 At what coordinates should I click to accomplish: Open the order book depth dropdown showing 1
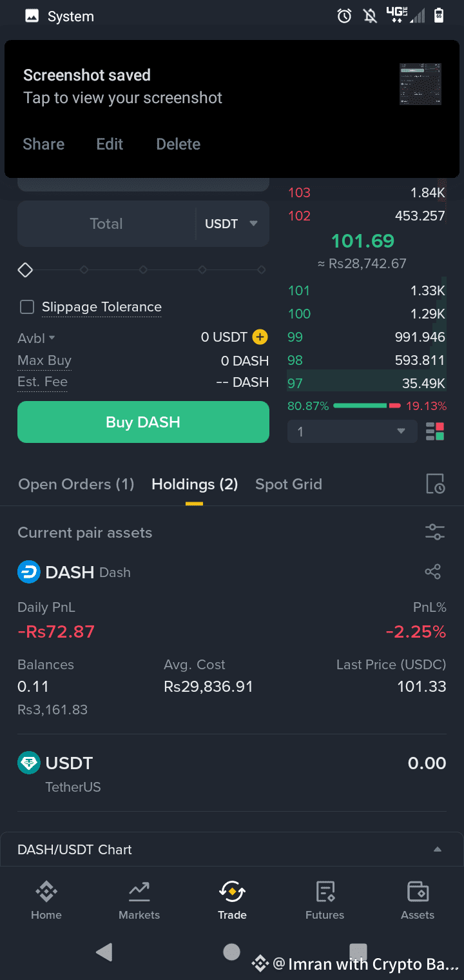coord(353,431)
